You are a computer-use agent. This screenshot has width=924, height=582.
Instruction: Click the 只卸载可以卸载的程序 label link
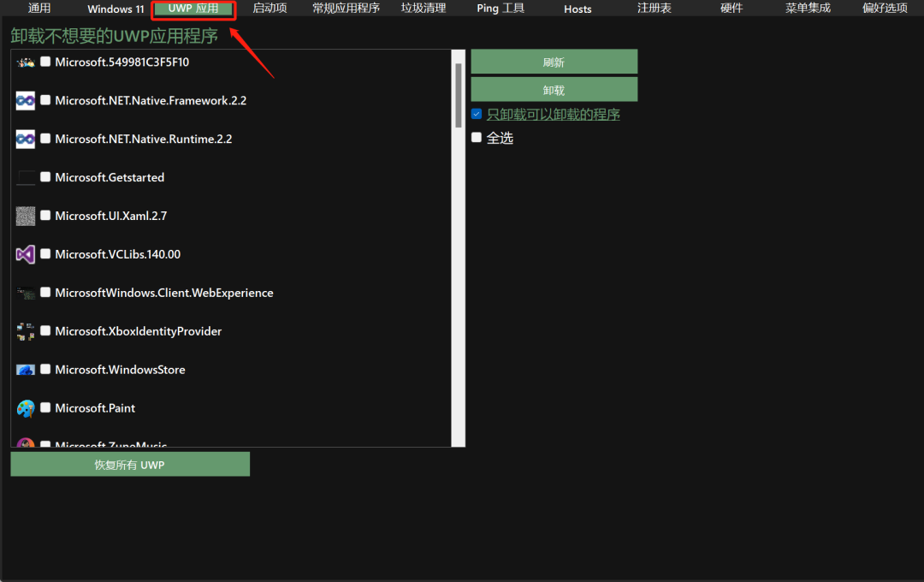click(554, 115)
